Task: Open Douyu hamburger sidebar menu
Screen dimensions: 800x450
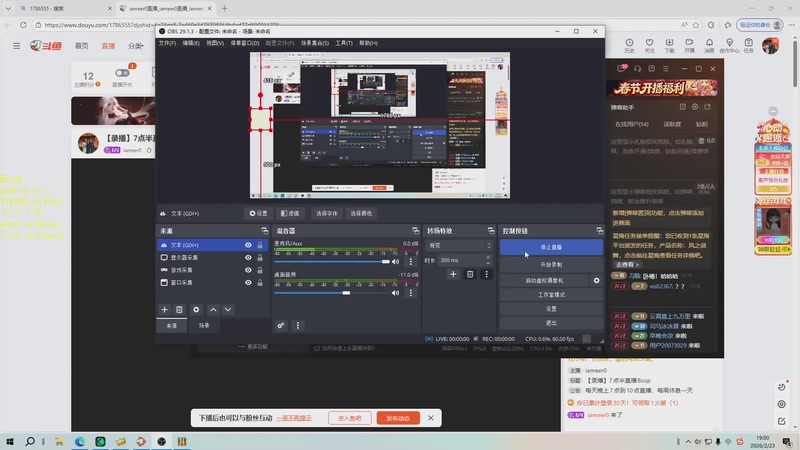Action: pos(17,46)
